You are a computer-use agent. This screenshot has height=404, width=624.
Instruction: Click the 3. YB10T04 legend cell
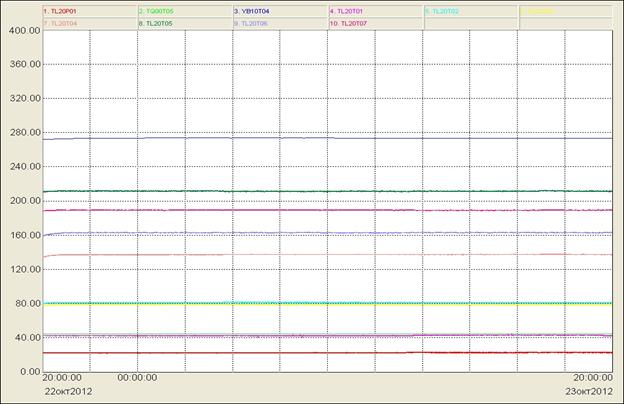click(x=281, y=12)
